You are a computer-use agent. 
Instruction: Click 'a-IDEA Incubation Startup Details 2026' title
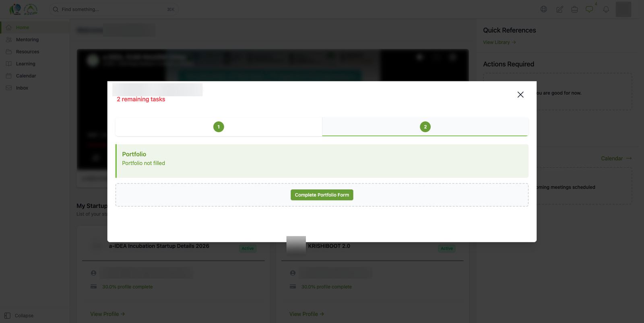tap(159, 246)
